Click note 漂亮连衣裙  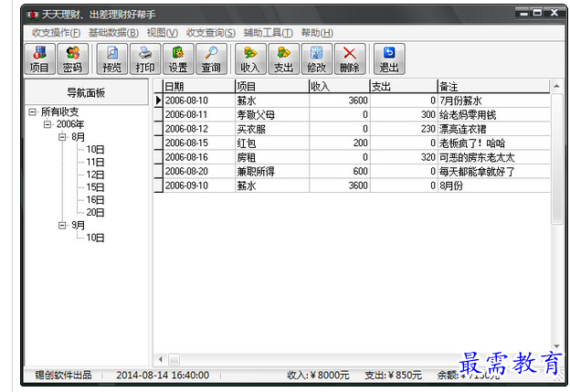tap(493, 129)
